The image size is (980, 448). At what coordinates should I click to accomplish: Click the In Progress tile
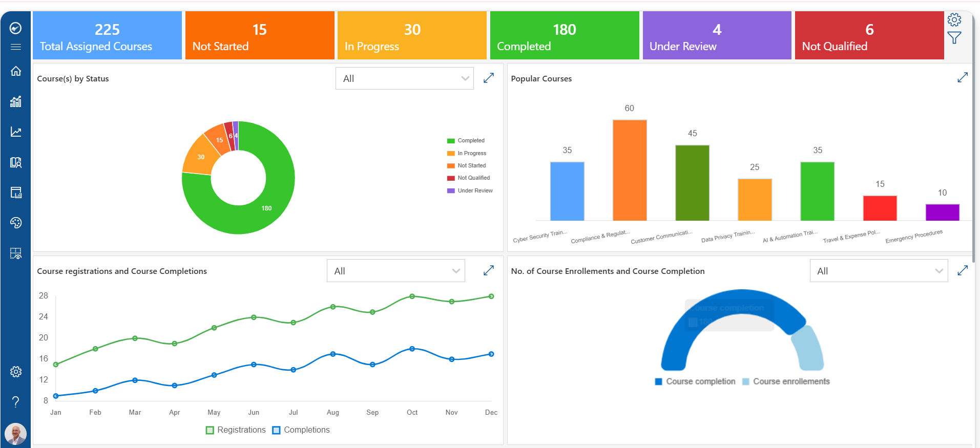coord(412,35)
